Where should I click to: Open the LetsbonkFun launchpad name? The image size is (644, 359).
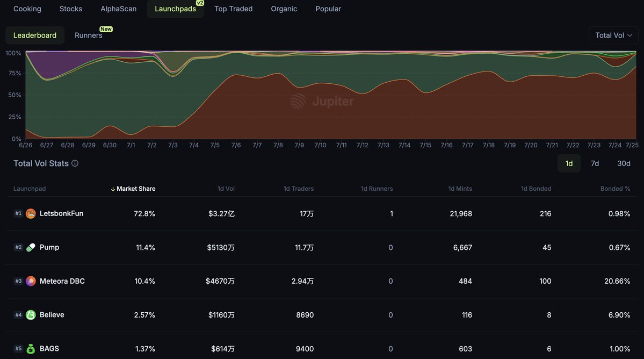[62, 213]
